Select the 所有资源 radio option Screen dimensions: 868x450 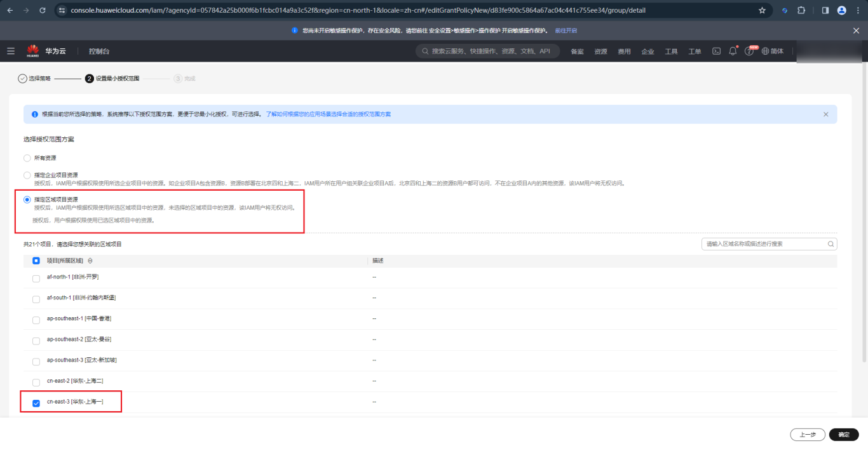tap(27, 158)
